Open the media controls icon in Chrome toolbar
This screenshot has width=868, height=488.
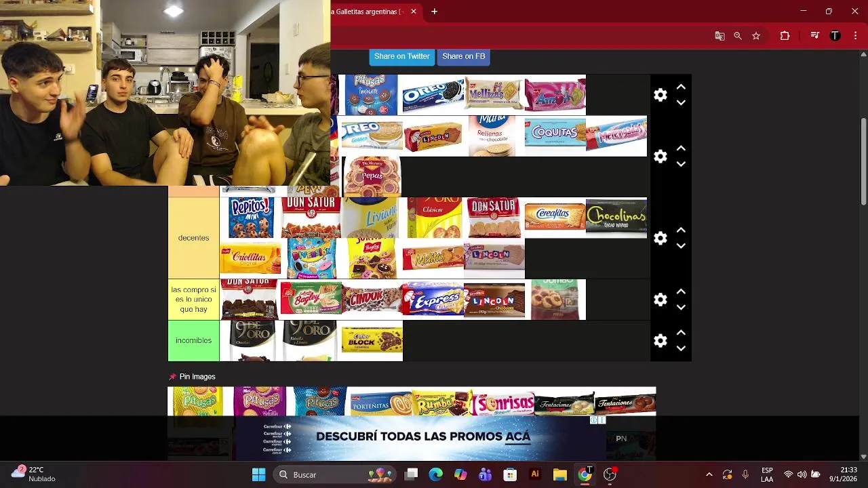pyautogui.click(x=815, y=36)
